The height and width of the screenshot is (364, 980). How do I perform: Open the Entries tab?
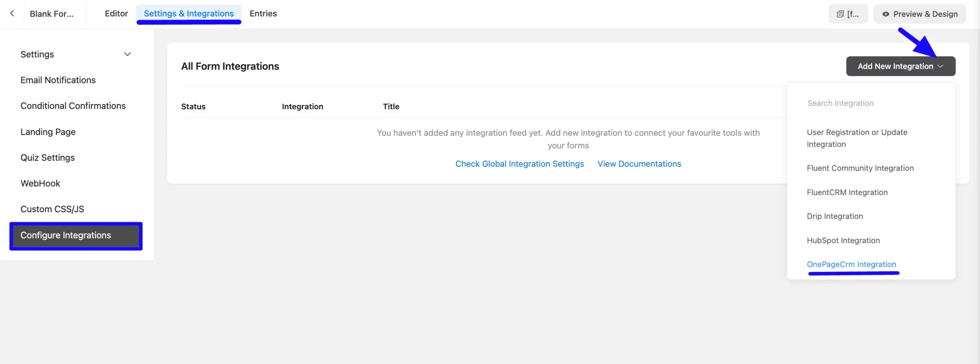263,13
